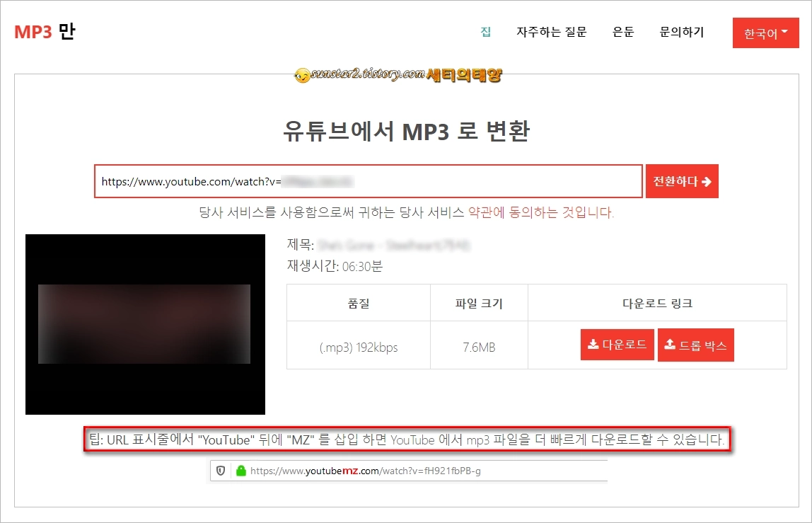Open the 문의하기 menu item
The height and width of the screenshot is (523, 812).
681,33
